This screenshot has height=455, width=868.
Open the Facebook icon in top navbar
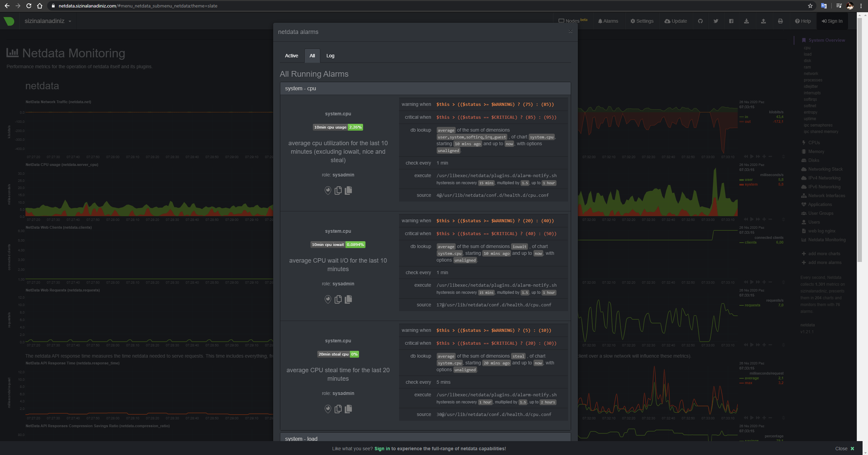tap(731, 21)
